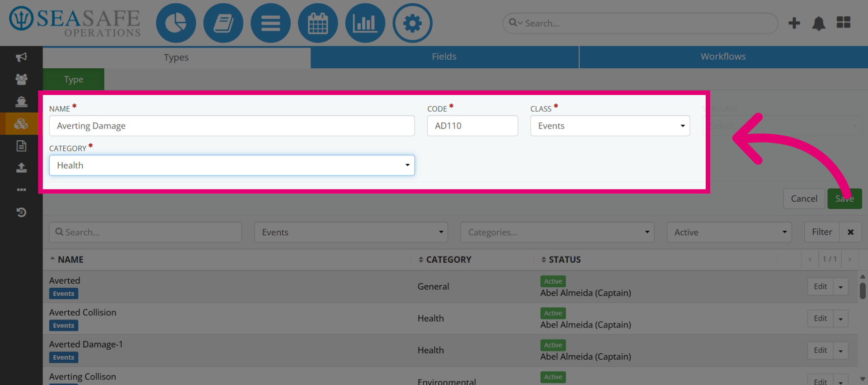Click the Averting Collison name text
The width and height of the screenshot is (868, 385).
[x=83, y=377]
